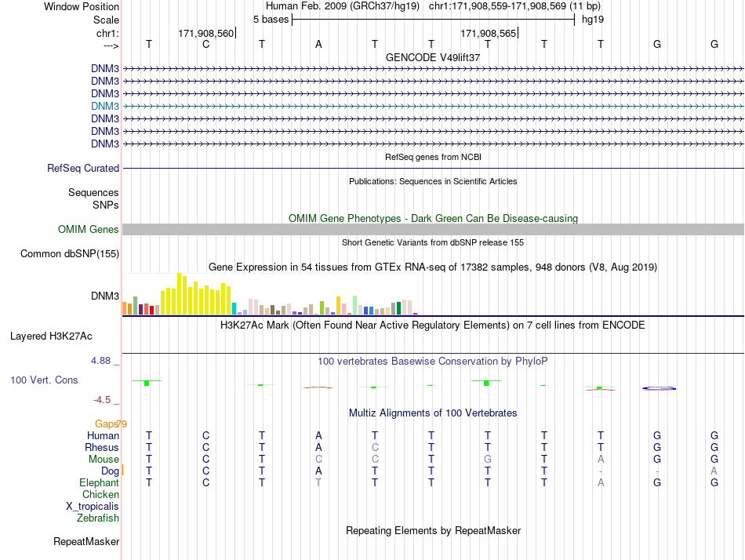The height and width of the screenshot is (560, 745).
Task: Click the orange Gaps label
Action: tap(107, 424)
